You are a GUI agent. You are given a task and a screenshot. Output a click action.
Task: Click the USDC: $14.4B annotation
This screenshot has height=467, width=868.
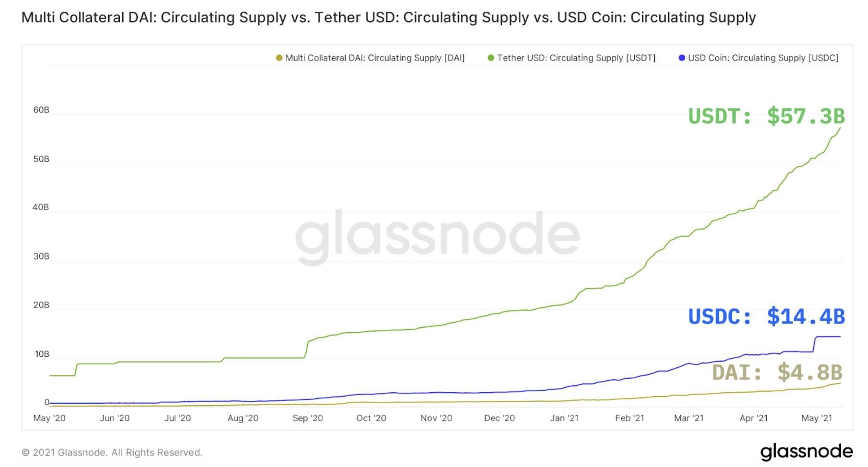tap(766, 317)
